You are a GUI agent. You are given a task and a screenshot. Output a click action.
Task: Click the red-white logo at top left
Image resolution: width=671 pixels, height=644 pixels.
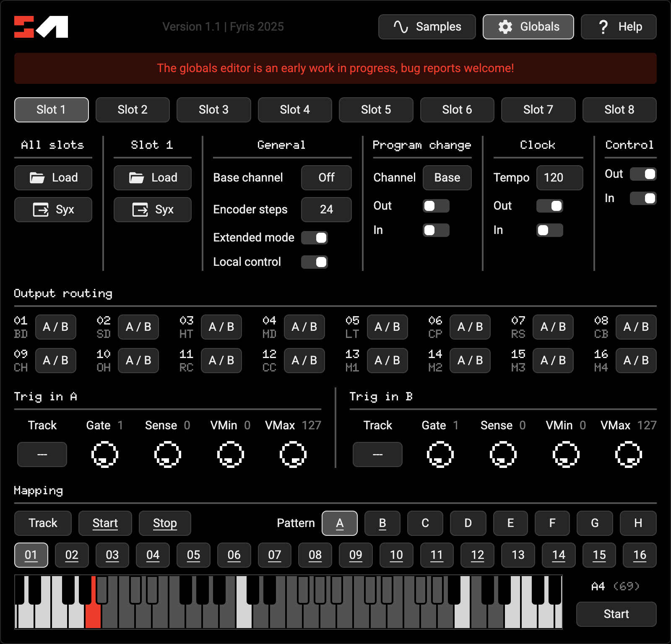click(x=41, y=27)
